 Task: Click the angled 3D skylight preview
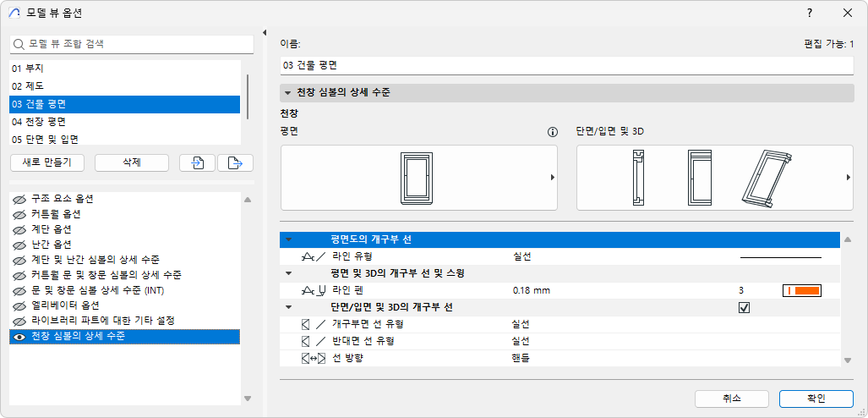click(x=768, y=178)
